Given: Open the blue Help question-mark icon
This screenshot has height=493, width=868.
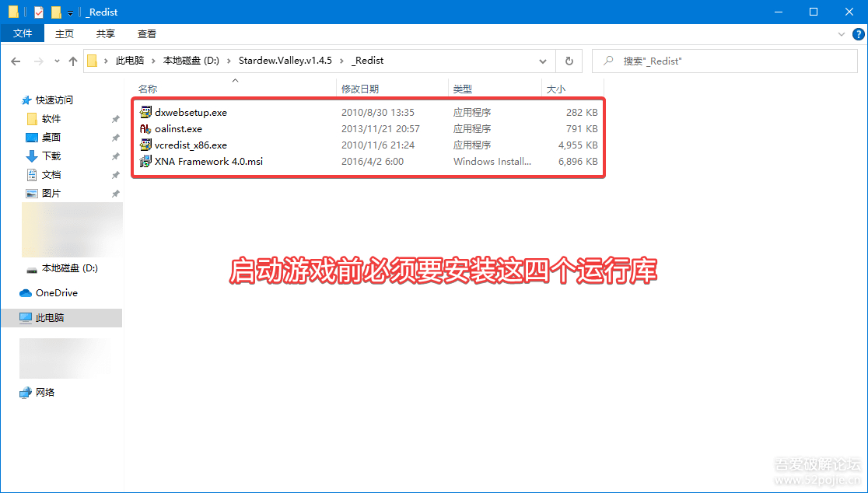Looking at the screenshot, I should (x=858, y=34).
